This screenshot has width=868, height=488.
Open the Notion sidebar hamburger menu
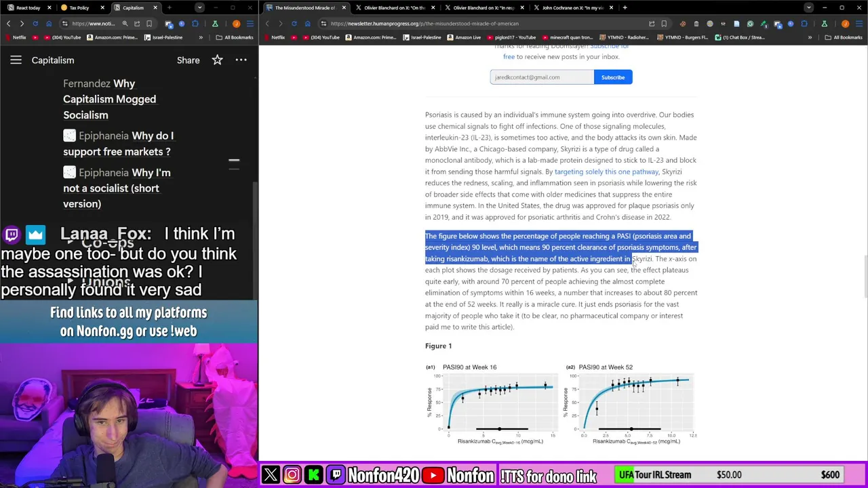point(16,60)
